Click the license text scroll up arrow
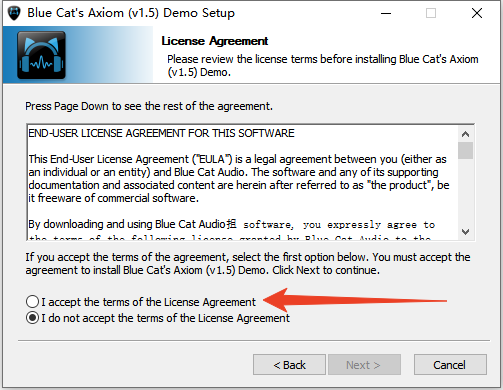The height and width of the screenshot is (390, 503). point(465,134)
